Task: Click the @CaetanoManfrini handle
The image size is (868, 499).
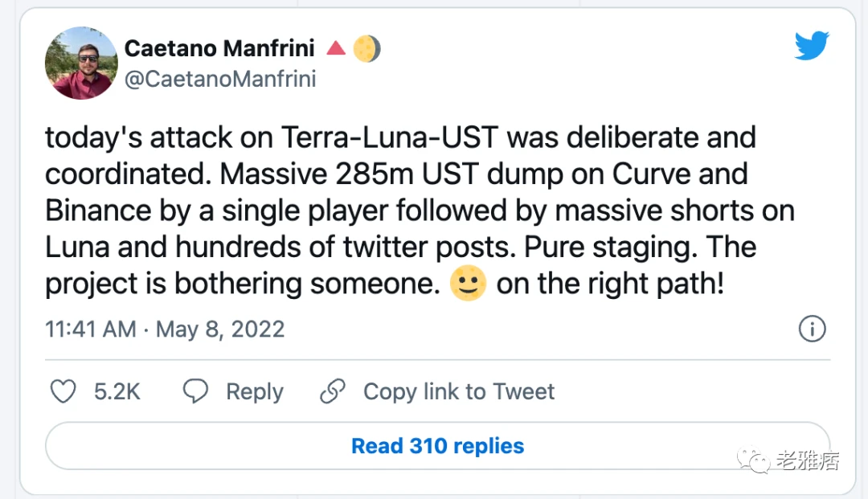Action: [x=220, y=79]
